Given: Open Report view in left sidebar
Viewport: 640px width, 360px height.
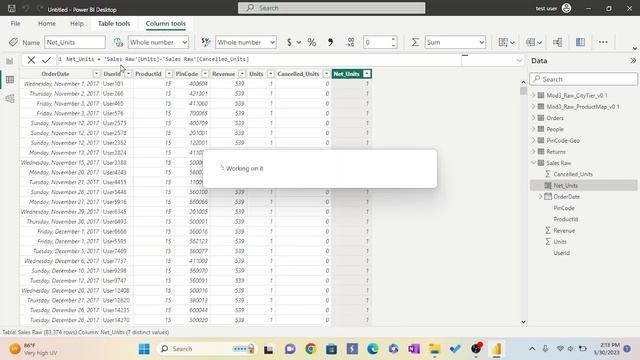Looking at the screenshot, I should pos(10,61).
